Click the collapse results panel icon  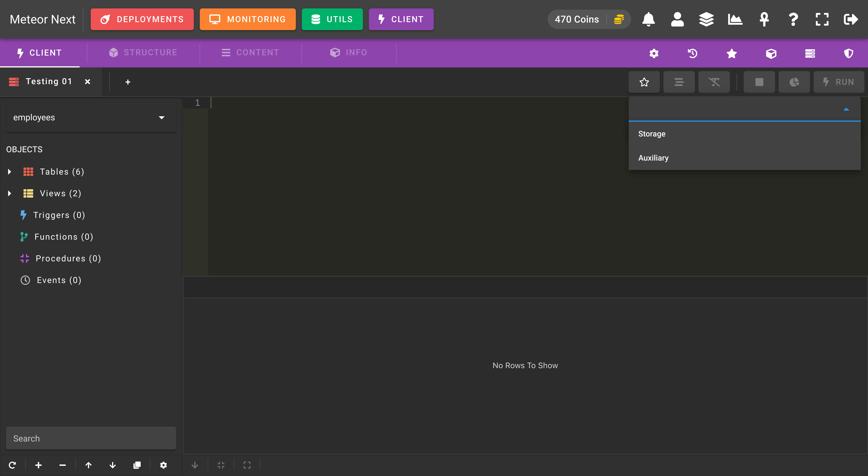coord(221,465)
